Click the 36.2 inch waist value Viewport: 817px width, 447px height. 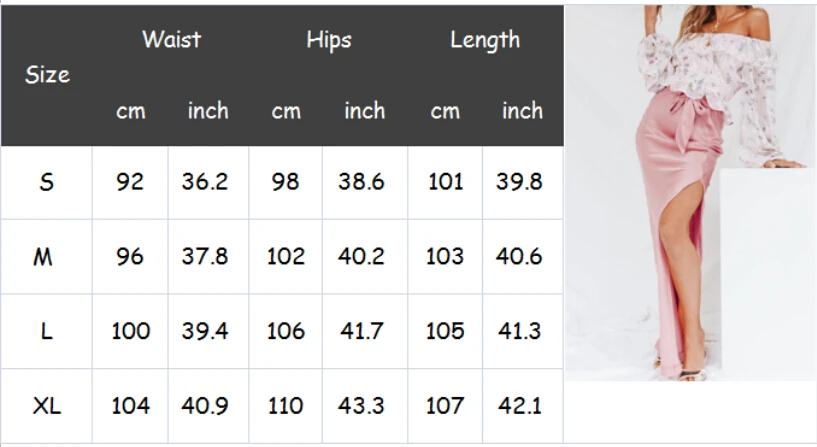tap(205, 182)
